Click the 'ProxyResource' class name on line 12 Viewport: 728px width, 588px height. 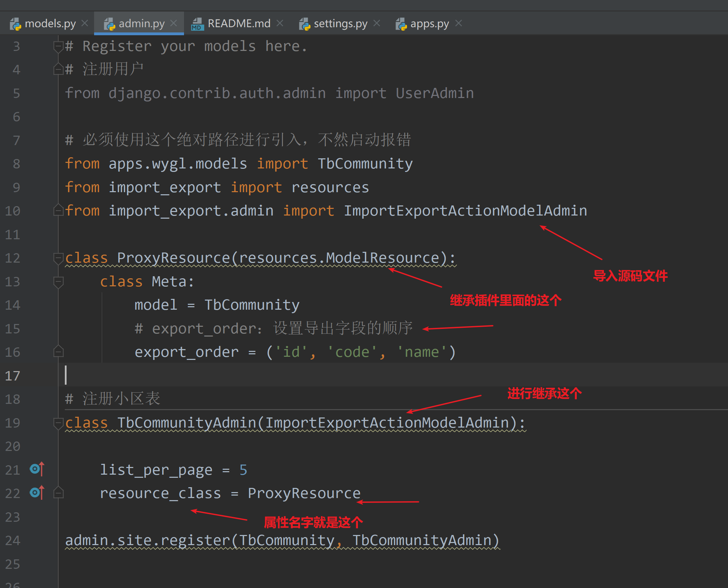174,258
